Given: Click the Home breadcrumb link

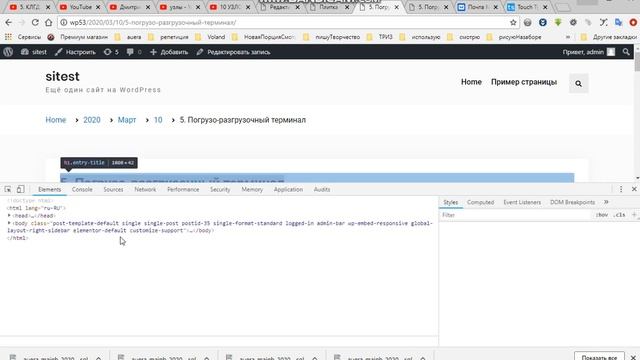Looking at the screenshot, I should pyautogui.click(x=56, y=120).
